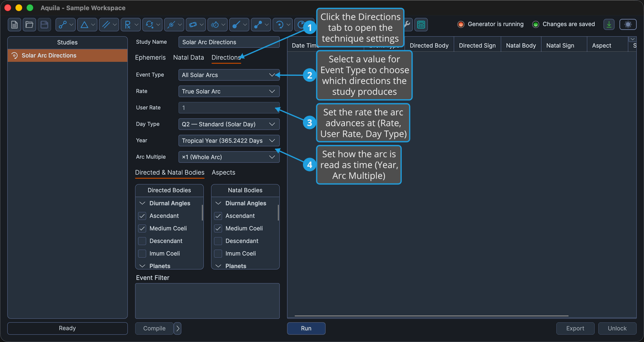Viewport: 644px width, 342px height.
Task: Select the eclipse target tool icon
Action: click(171, 25)
